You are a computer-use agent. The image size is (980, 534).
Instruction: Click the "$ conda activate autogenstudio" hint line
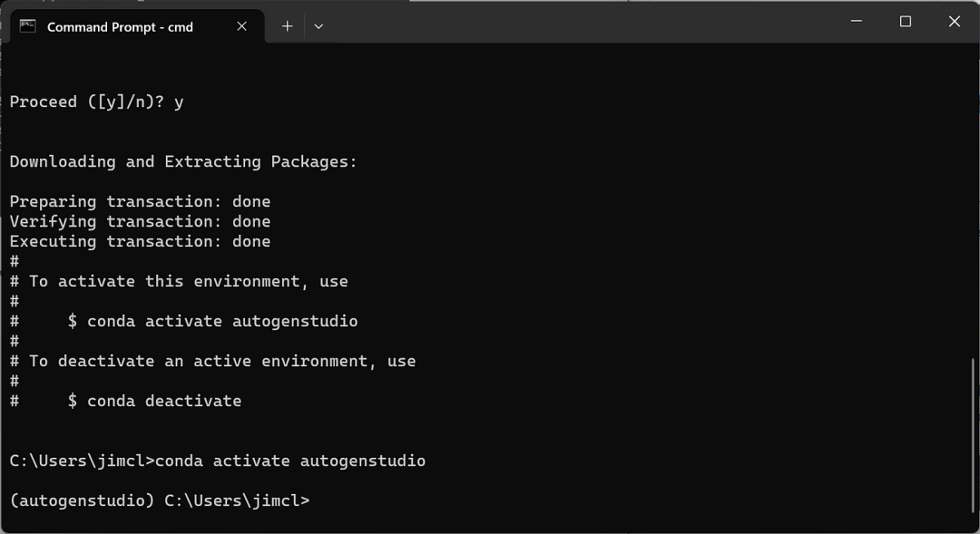click(x=212, y=322)
